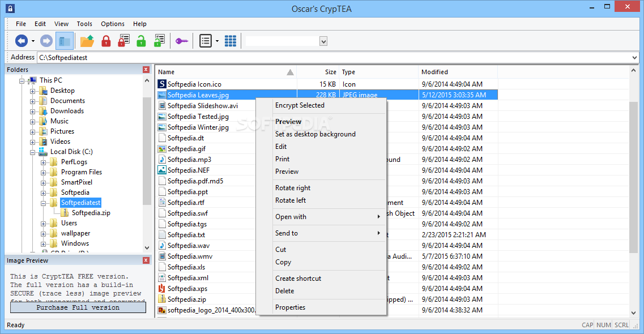Open the Tools menu
Image resolution: width=644 pixels, height=334 pixels.
click(x=84, y=24)
